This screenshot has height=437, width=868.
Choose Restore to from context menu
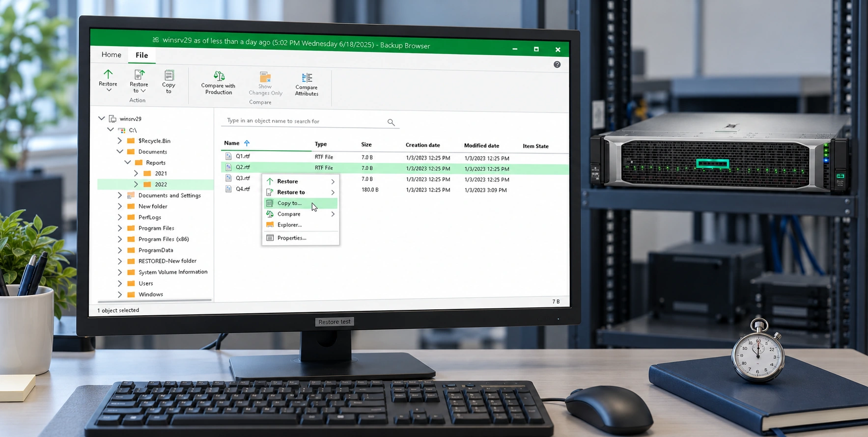[x=301, y=192]
